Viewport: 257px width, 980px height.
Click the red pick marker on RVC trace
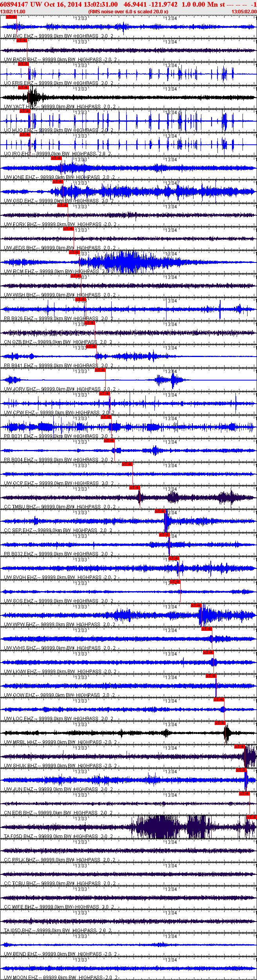11,17
